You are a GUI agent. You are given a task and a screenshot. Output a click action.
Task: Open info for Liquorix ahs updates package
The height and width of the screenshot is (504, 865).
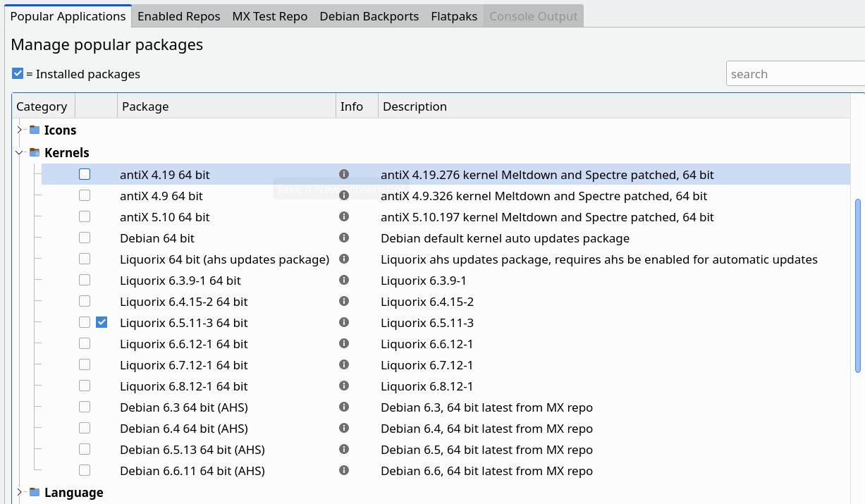click(344, 259)
